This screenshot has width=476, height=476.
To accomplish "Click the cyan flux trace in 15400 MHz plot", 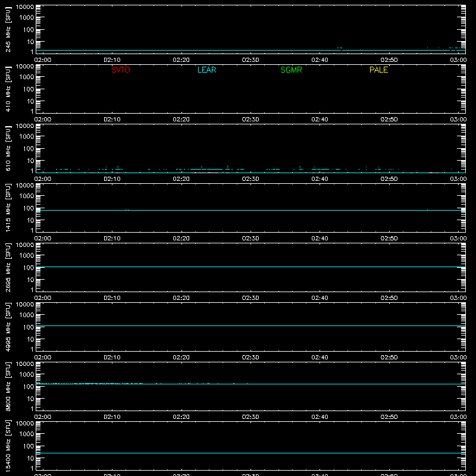I will 250,453.
